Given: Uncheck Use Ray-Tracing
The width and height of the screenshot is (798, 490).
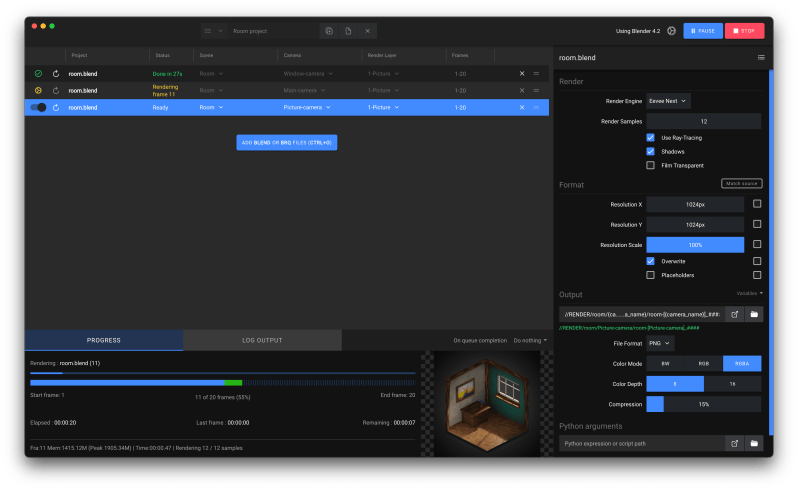Looking at the screenshot, I should [650, 137].
